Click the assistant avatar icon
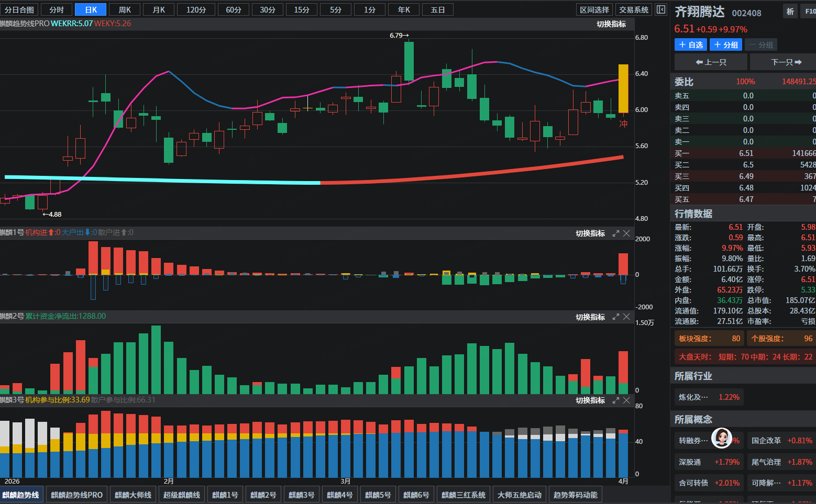The height and width of the screenshot is (504, 816). coord(721,438)
